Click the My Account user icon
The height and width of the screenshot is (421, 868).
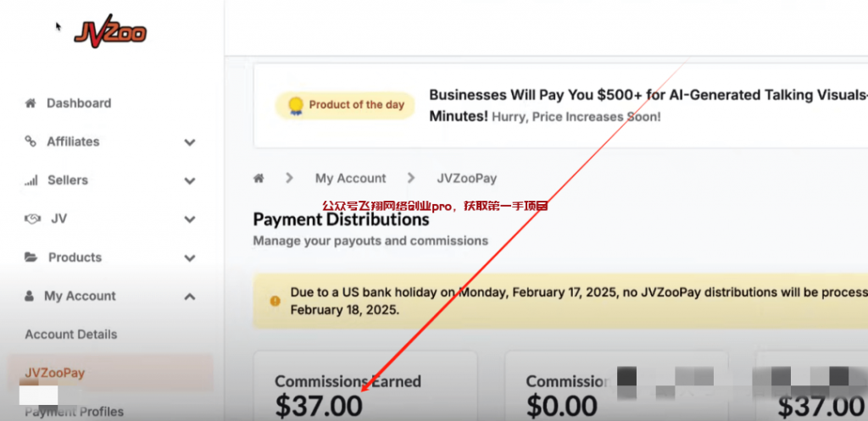pyautogui.click(x=30, y=296)
